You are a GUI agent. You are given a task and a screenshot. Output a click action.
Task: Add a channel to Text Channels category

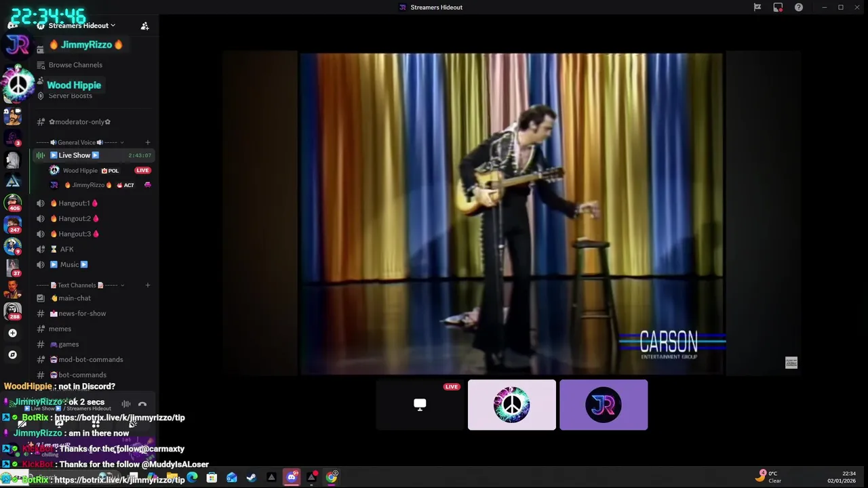[x=148, y=285]
